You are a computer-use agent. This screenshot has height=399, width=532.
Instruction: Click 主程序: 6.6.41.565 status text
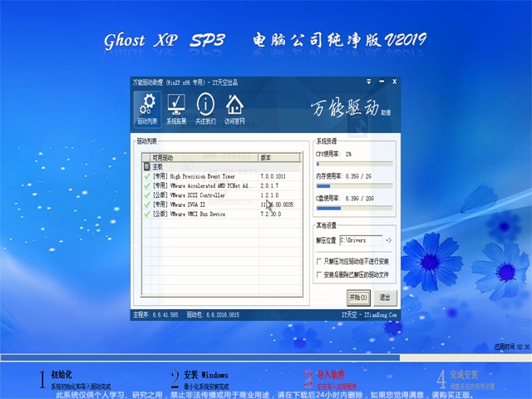tap(155, 315)
